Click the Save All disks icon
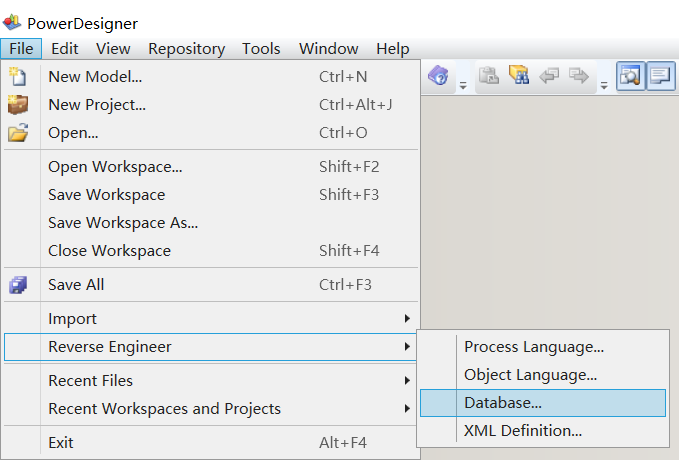 click(x=17, y=285)
